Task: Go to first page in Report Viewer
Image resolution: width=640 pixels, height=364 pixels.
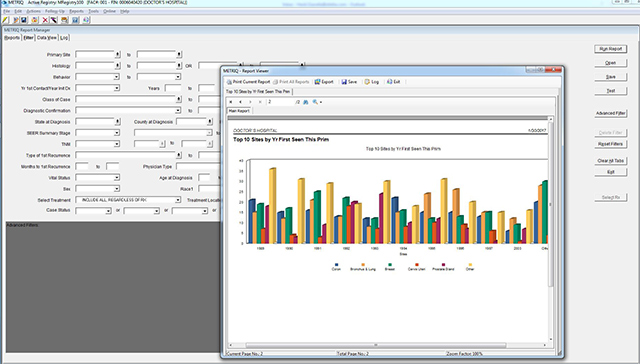Action: (x=231, y=102)
